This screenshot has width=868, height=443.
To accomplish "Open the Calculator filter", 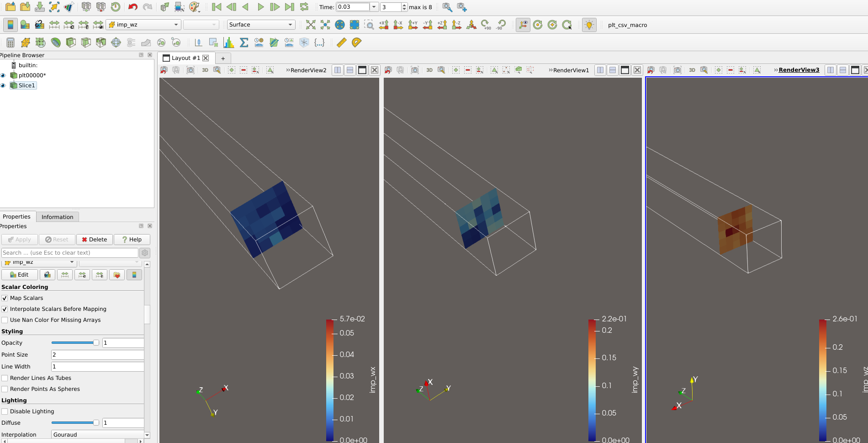I will coord(11,43).
